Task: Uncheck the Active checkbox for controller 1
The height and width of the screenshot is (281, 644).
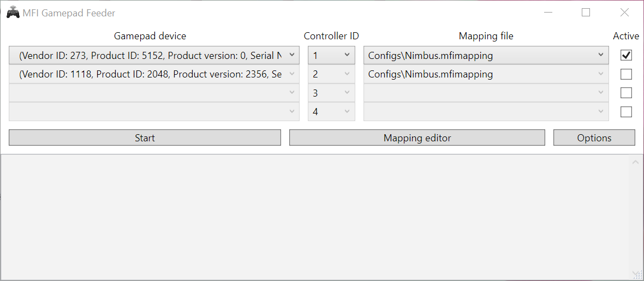Action: coord(627,55)
